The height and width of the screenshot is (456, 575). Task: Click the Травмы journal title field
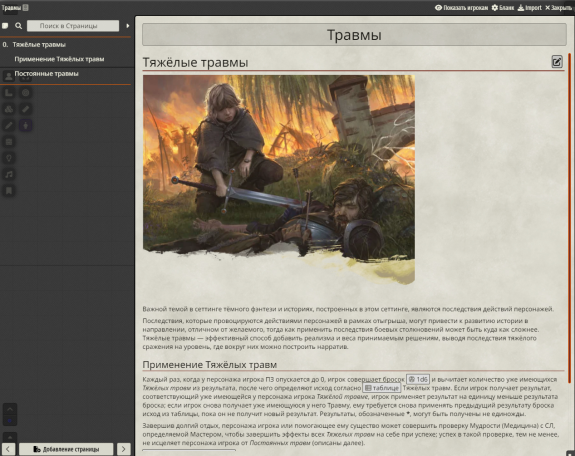(x=354, y=35)
